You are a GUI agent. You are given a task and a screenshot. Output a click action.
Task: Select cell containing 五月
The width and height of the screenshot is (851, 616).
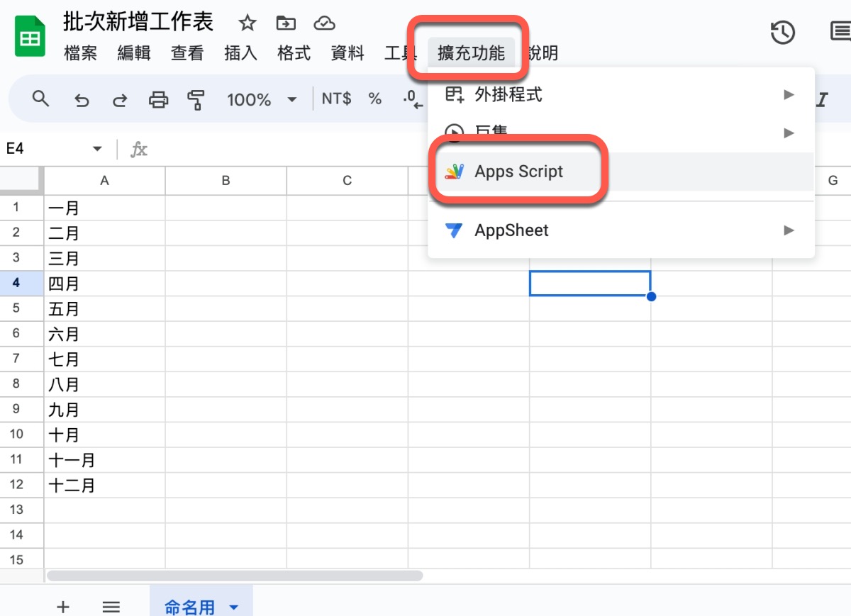[104, 308]
